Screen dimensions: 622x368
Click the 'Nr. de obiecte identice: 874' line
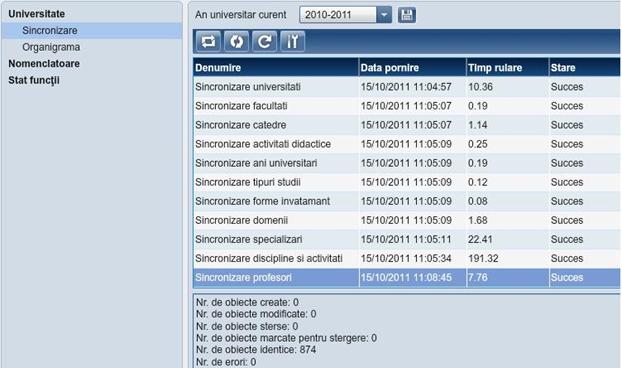[256, 350]
